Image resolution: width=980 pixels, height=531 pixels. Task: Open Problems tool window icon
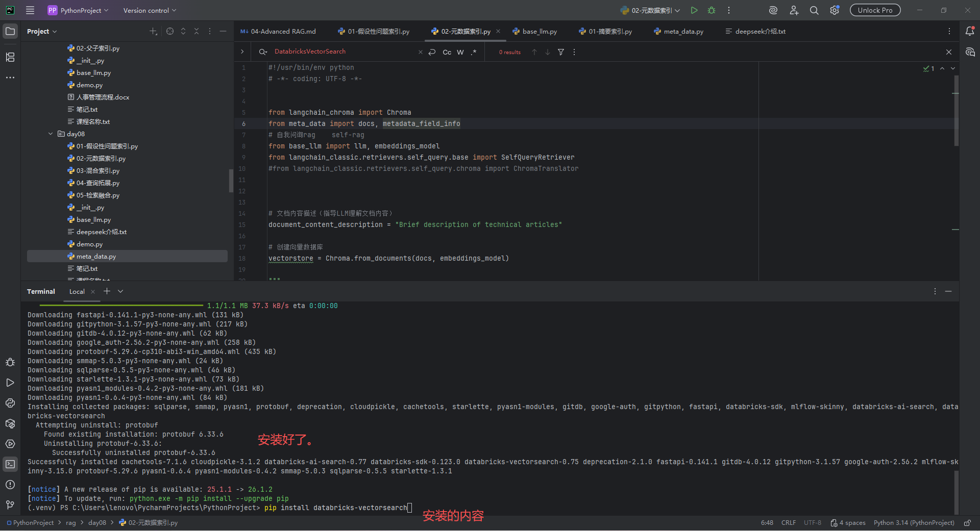(10, 485)
